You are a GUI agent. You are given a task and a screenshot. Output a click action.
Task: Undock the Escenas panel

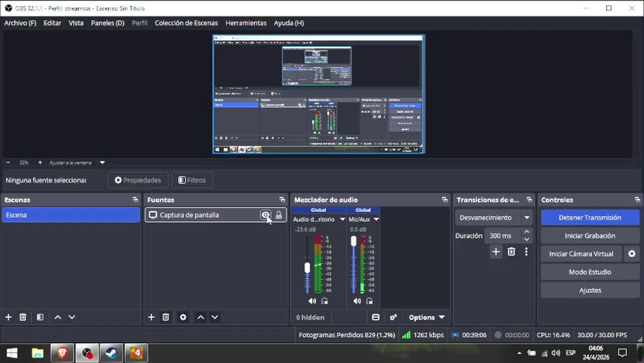click(135, 200)
